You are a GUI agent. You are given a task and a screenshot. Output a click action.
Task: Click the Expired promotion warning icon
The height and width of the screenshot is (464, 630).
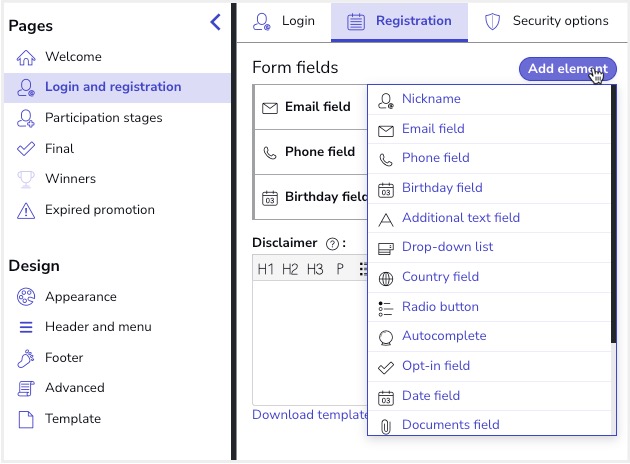tap(26, 210)
